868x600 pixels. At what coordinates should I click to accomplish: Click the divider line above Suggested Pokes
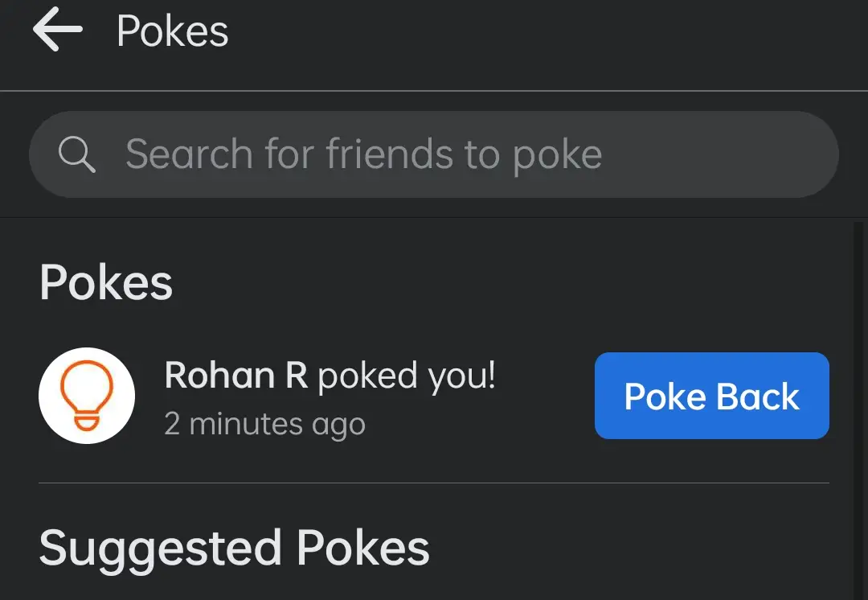click(x=433, y=483)
